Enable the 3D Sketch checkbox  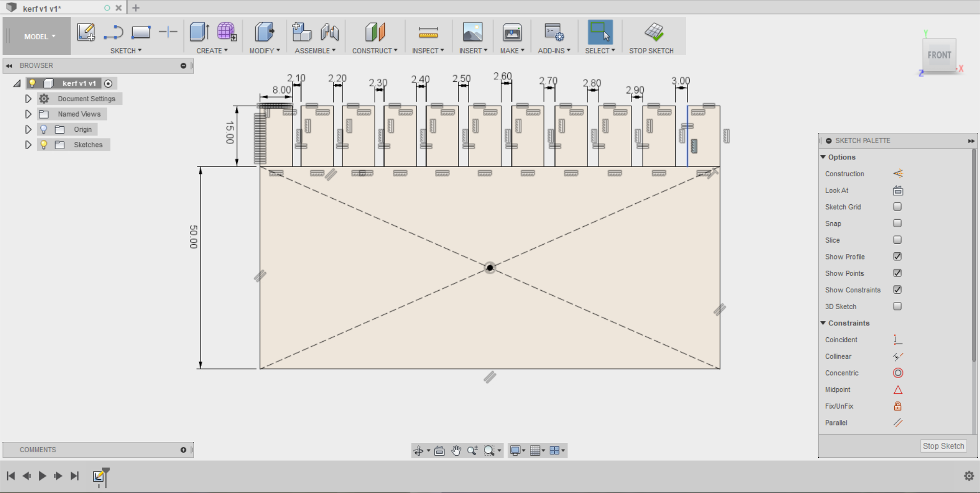click(x=897, y=307)
